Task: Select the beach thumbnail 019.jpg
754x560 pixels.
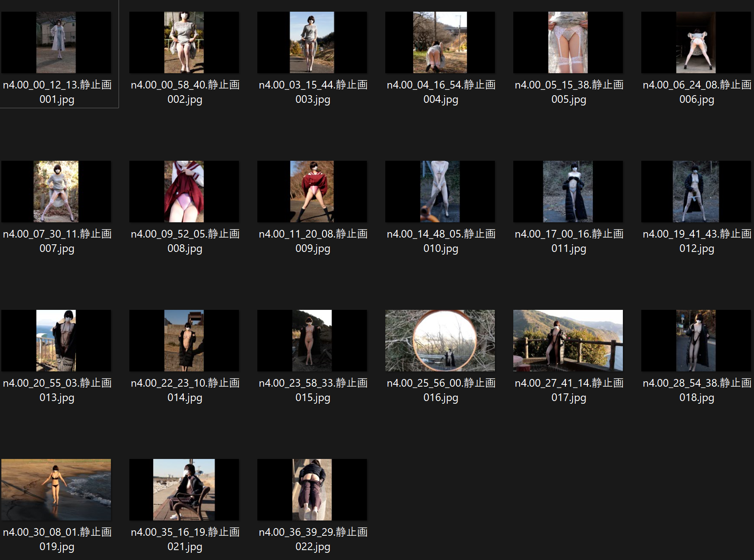Action: coord(56,490)
